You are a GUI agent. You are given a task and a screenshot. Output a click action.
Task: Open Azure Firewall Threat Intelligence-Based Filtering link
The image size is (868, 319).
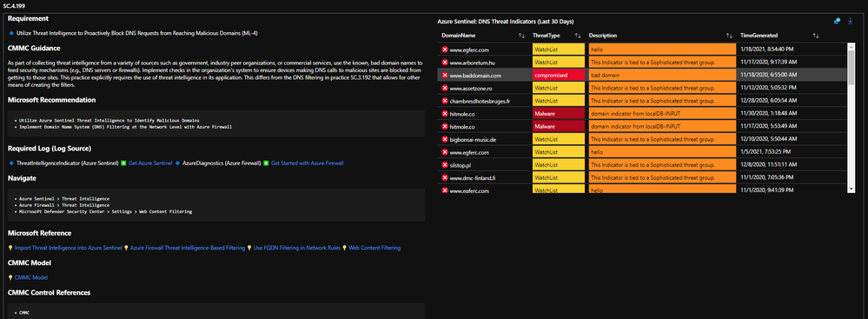pyautogui.click(x=188, y=248)
